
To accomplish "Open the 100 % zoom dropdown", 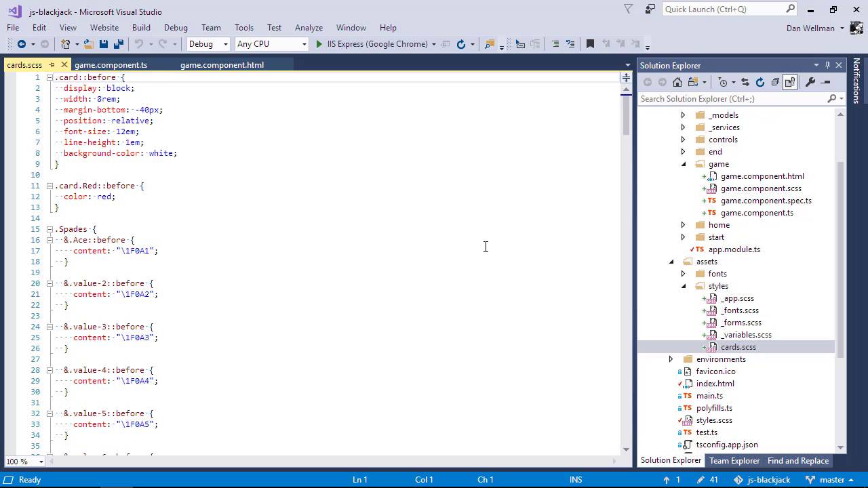I will [41, 462].
